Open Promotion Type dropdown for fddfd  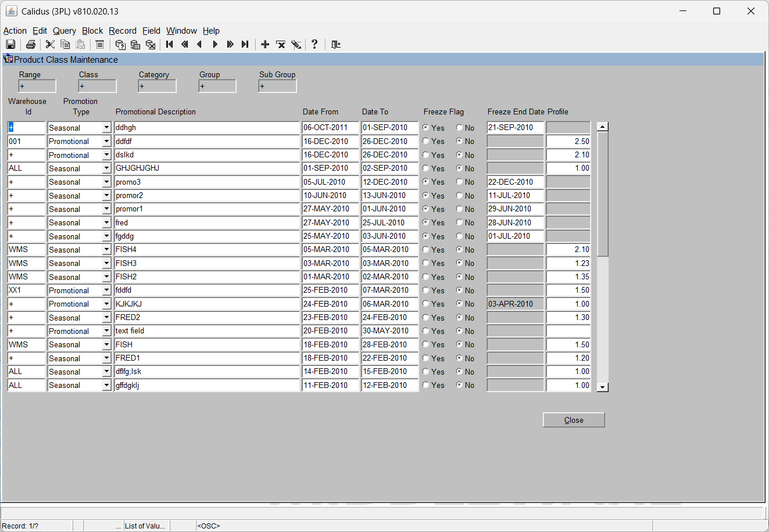coord(106,290)
